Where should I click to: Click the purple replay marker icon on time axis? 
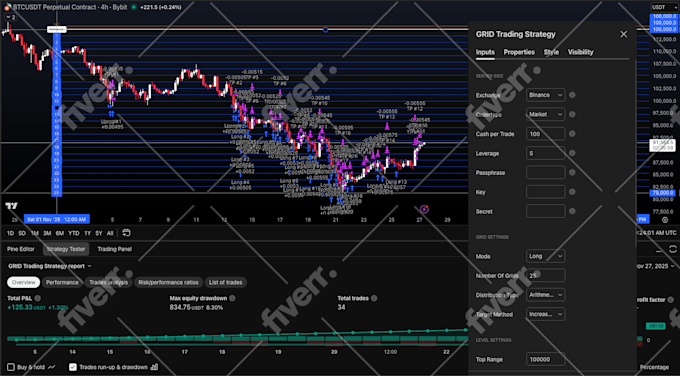click(424, 210)
